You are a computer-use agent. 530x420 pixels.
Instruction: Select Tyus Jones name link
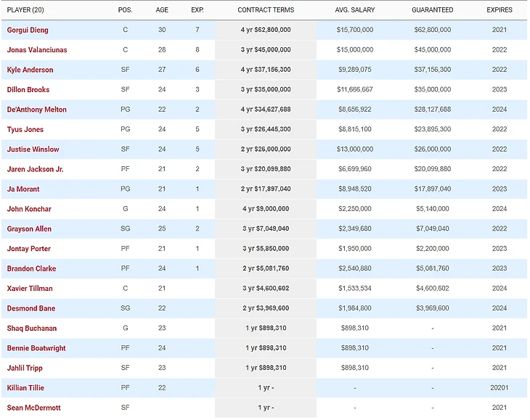pyautogui.click(x=25, y=129)
